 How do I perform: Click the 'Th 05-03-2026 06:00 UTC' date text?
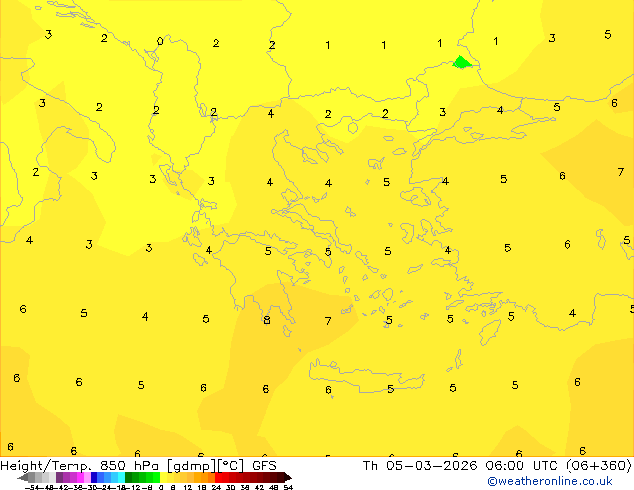click(x=461, y=465)
